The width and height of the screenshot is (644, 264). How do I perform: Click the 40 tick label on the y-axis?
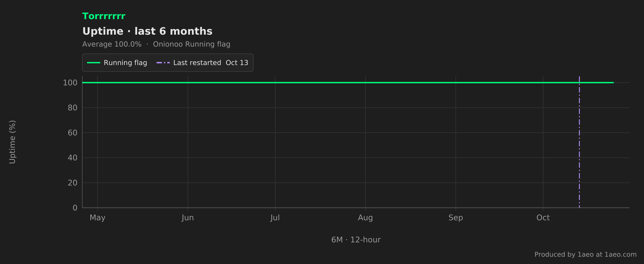(72, 158)
